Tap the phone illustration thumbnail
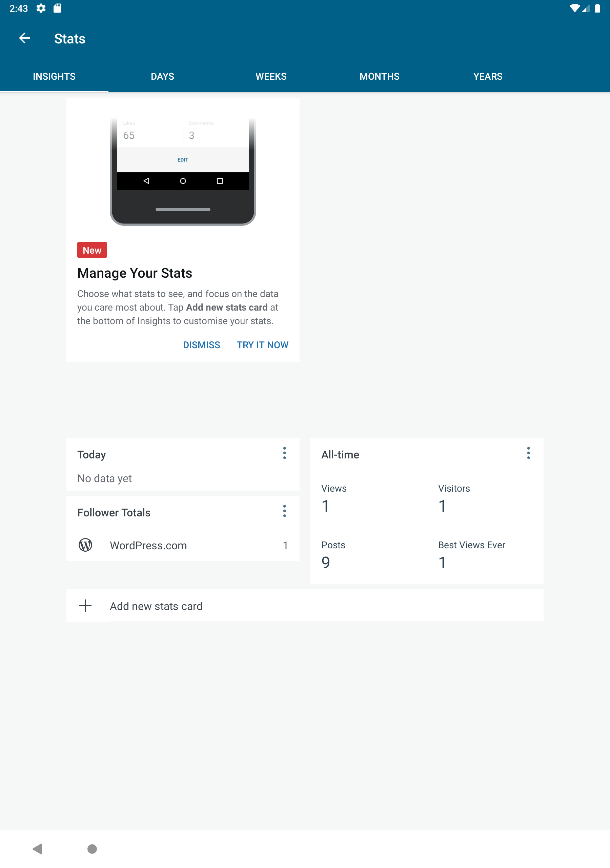The height and width of the screenshot is (868, 610). 183,172
